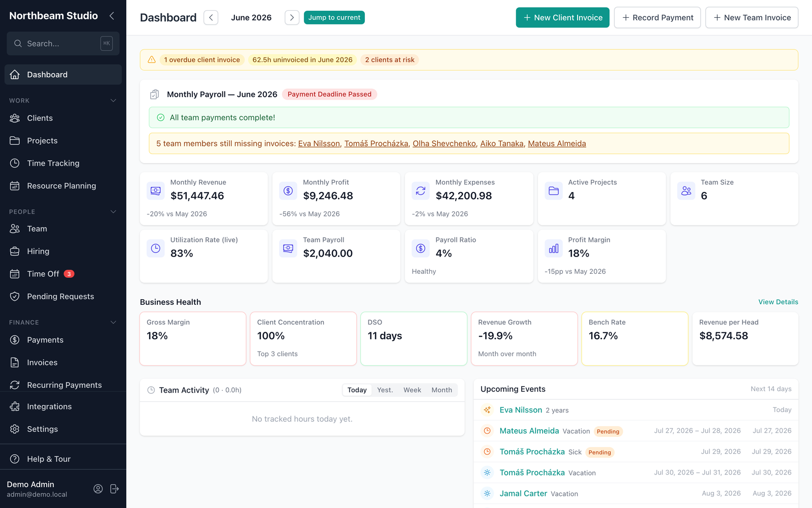Click the Projects folder icon
Screen dimensions: 812x508
15,141
